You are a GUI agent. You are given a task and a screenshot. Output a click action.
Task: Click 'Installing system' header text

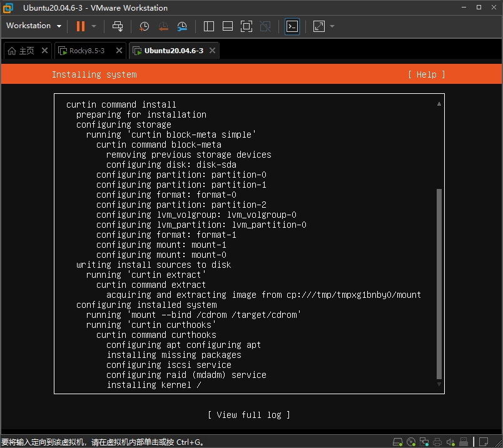(x=94, y=74)
